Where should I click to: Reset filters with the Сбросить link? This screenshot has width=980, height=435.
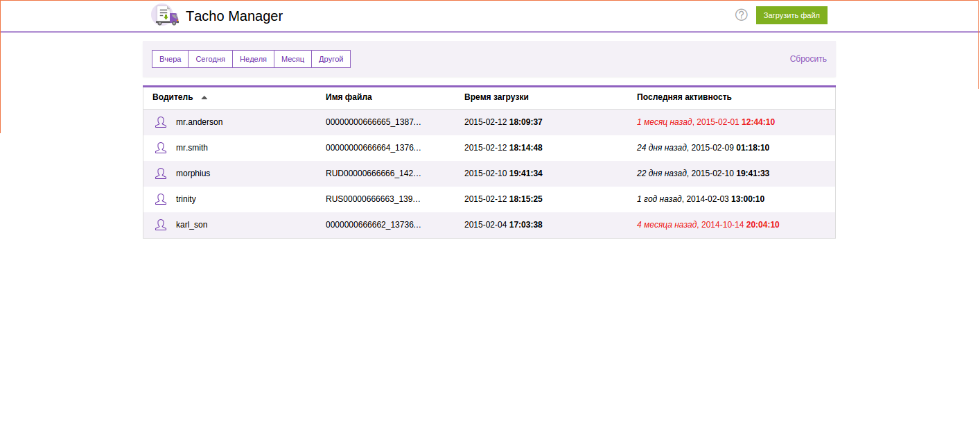808,59
